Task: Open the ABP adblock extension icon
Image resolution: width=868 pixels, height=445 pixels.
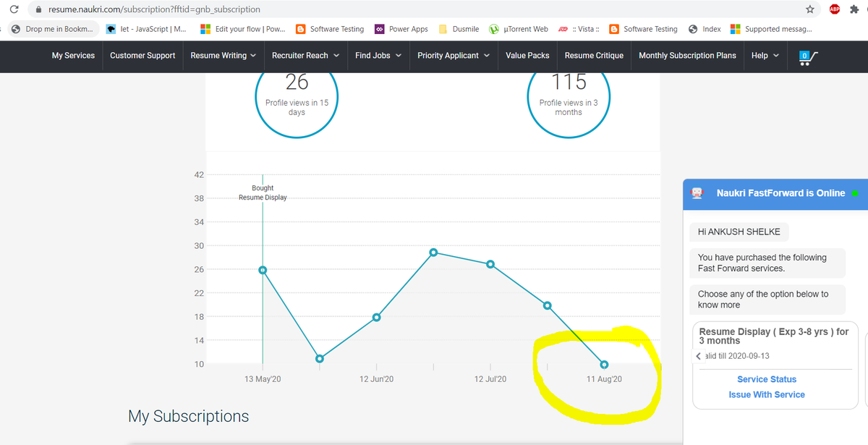Action: 834,9
